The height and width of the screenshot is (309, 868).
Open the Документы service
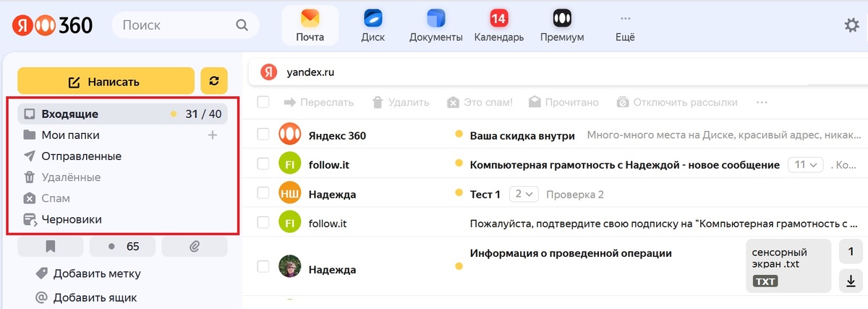(435, 25)
